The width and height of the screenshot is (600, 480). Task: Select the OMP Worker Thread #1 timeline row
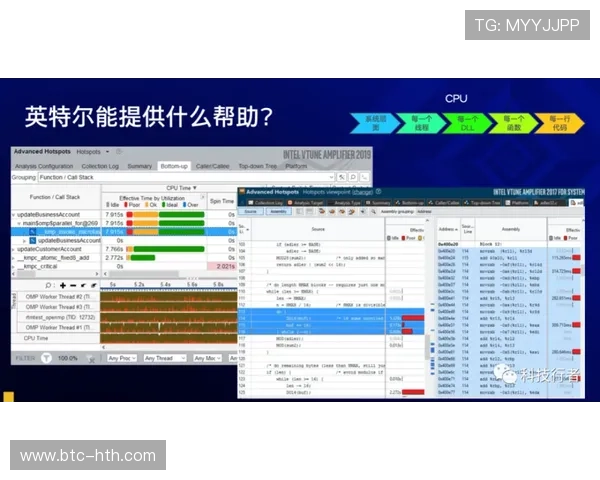(58, 328)
